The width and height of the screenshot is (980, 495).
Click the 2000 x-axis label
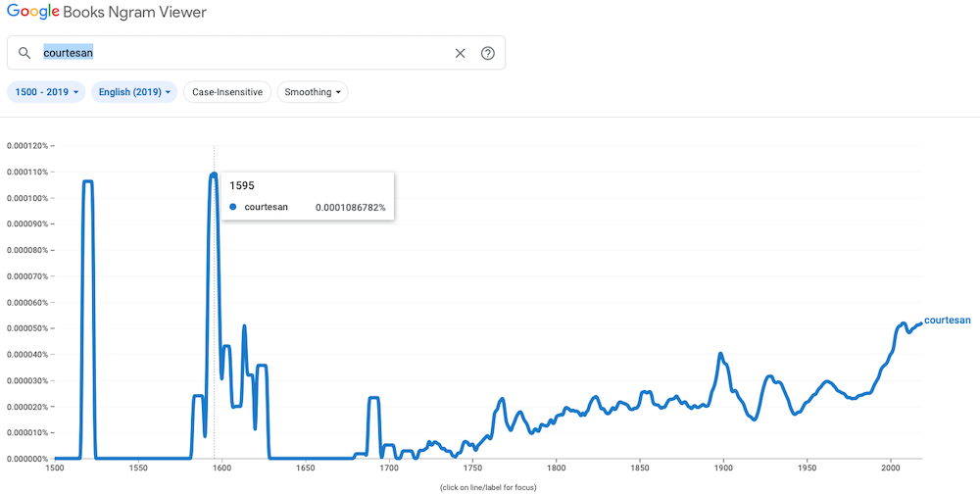891,467
